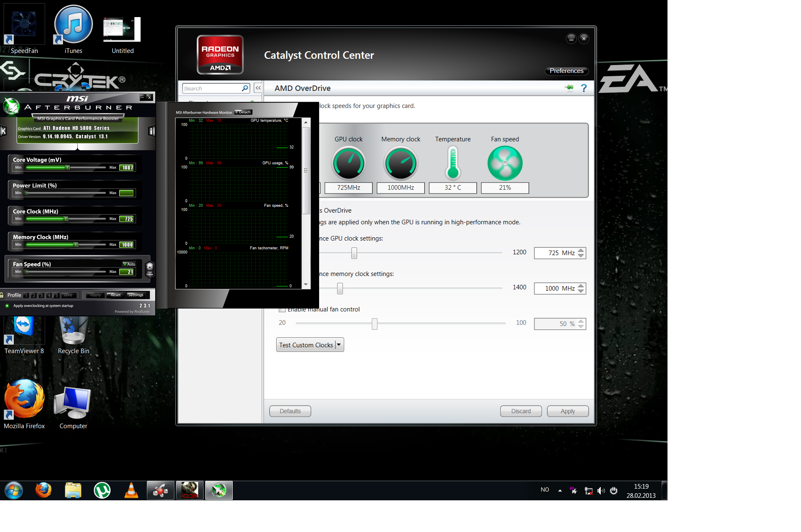The image size is (801, 532).
Task: Open the Recycle Bin desktop icon
Action: [x=73, y=335]
